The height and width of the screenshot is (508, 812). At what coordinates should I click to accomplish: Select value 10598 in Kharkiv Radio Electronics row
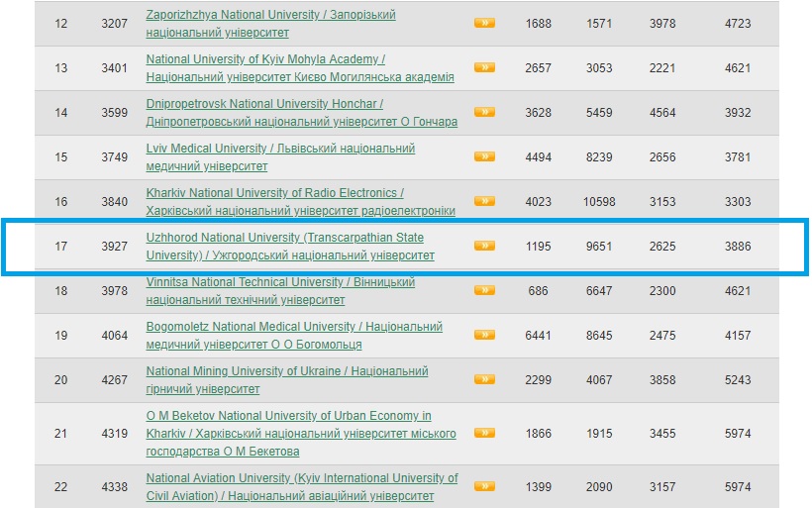[x=599, y=202]
